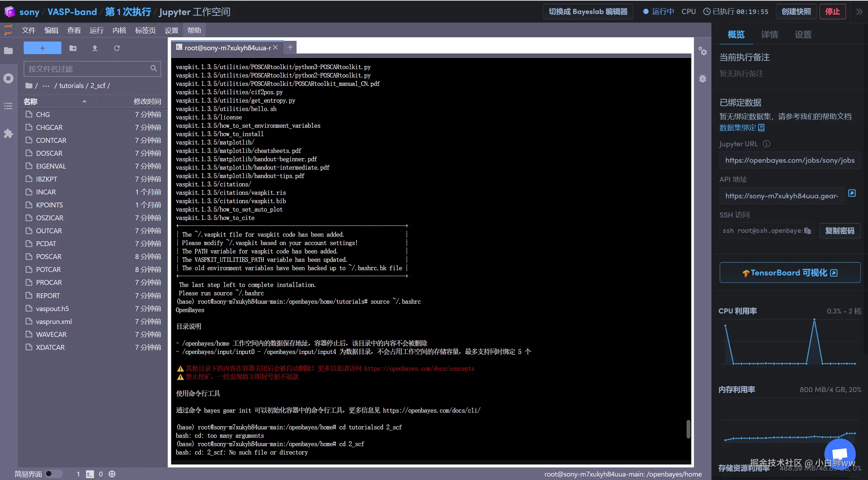Switch to the 详情 tab
This screenshot has height=480, width=868.
[x=769, y=35]
